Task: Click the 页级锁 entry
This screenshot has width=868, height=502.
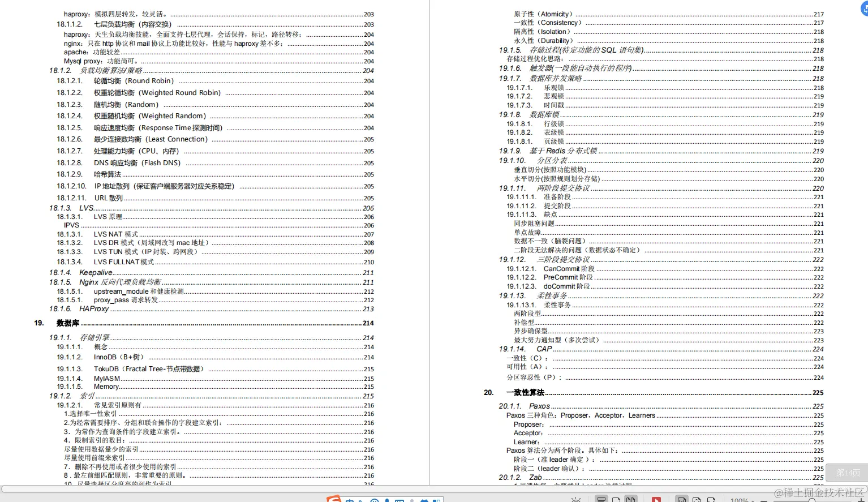Action: [x=665, y=141]
